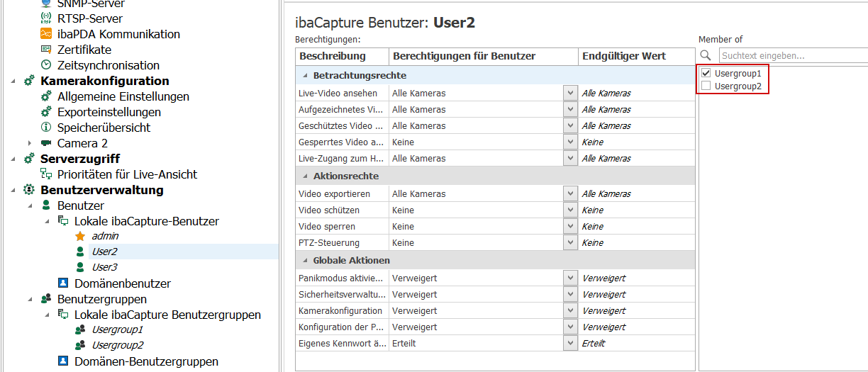Click the User2 person icon in tree
This screenshot has height=372, width=868.
(x=80, y=252)
